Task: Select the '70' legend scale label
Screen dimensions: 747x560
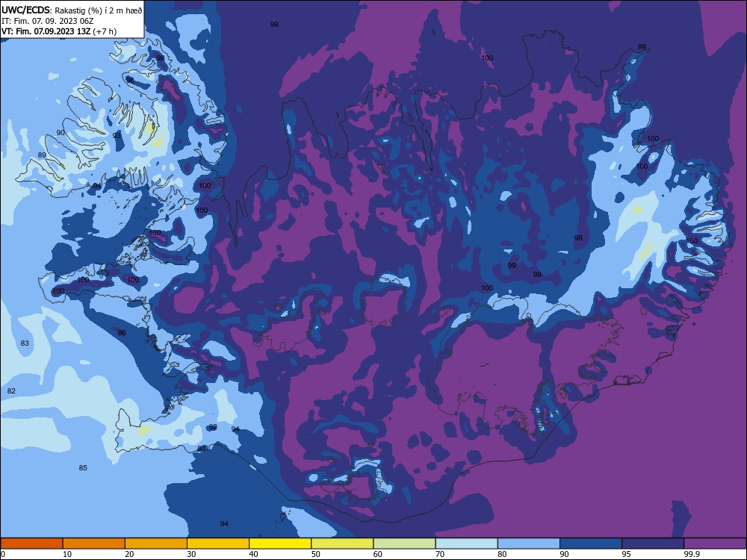Action: tap(440, 554)
